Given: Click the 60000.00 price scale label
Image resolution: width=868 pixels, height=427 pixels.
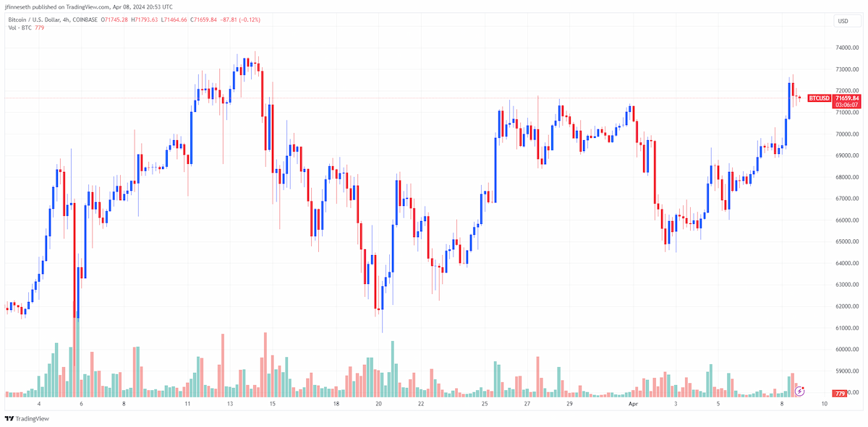Looking at the screenshot, I should 847,350.
